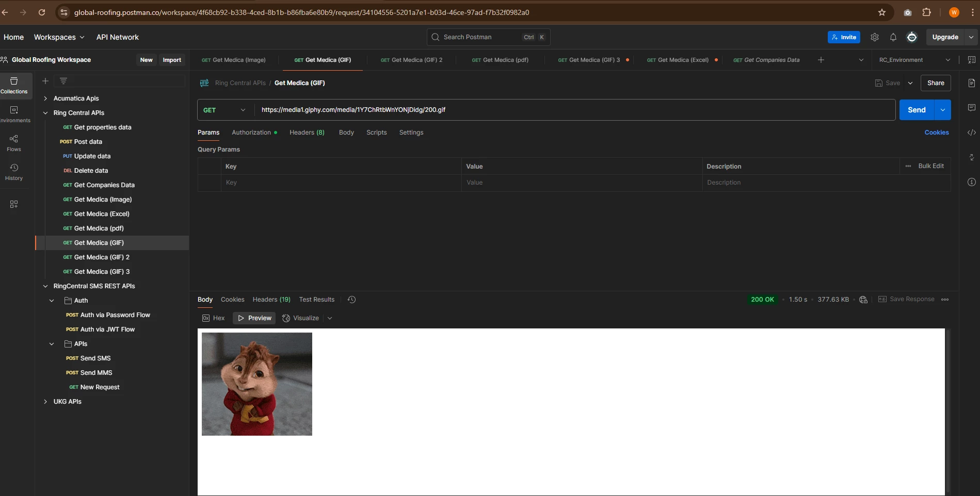The image size is (980, 496).
Task: Click the New button
Action: click(x=146, y=60)
